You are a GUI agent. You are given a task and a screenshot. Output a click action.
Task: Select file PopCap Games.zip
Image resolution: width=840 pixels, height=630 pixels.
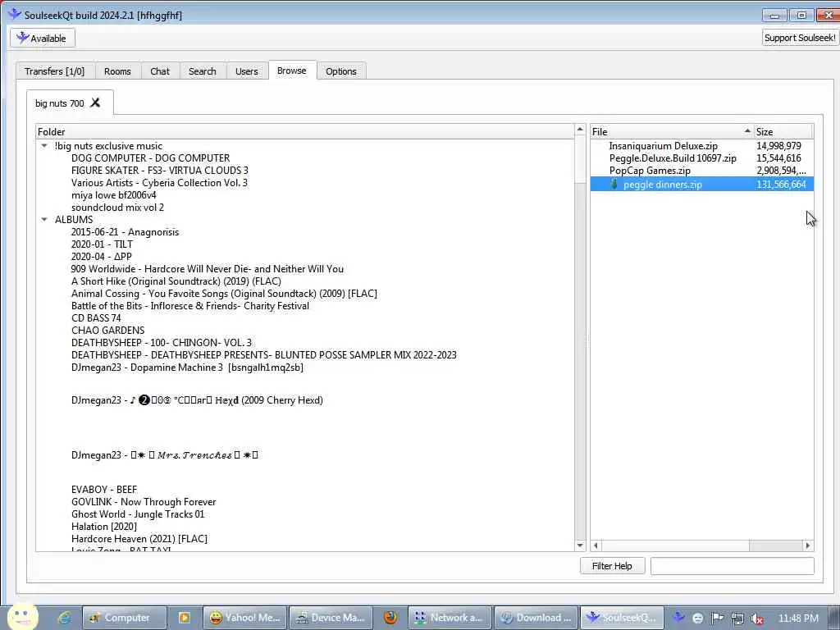coord(650,171)
